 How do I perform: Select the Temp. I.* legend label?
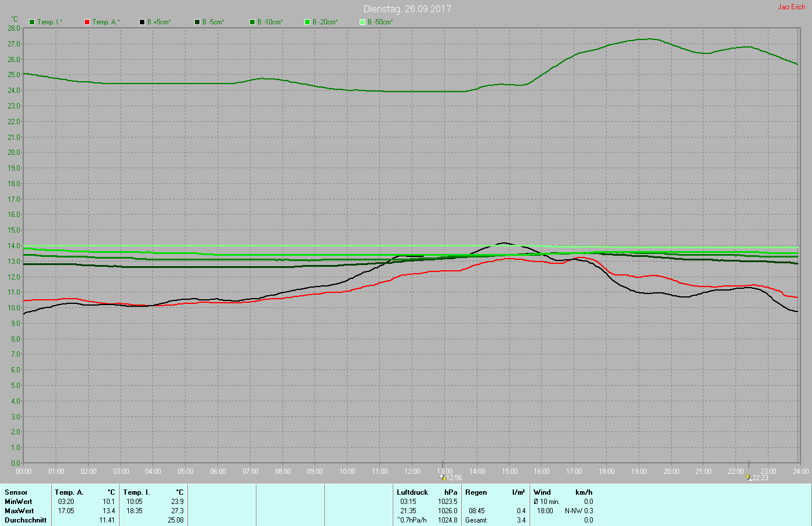[x=50, y=22]
